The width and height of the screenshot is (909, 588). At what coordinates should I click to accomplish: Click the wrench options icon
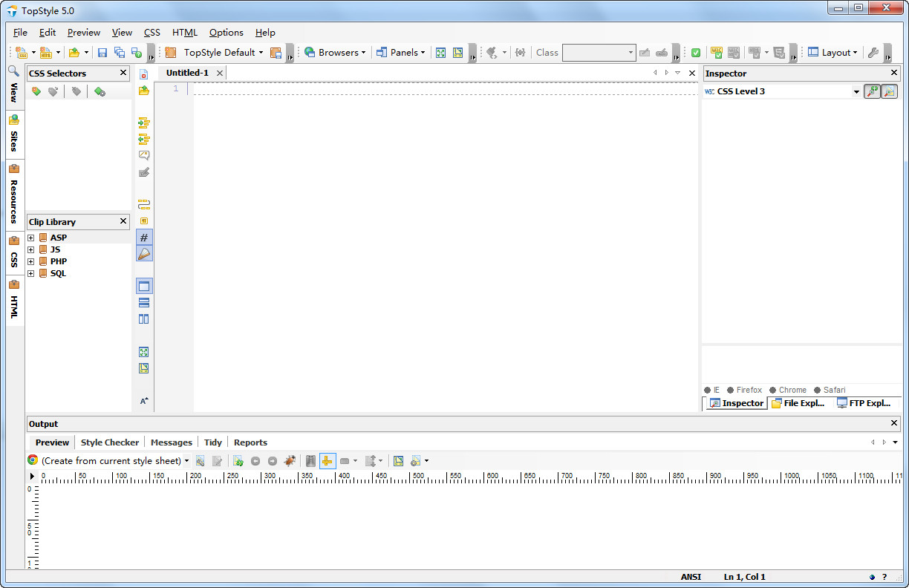pos(873,53)
